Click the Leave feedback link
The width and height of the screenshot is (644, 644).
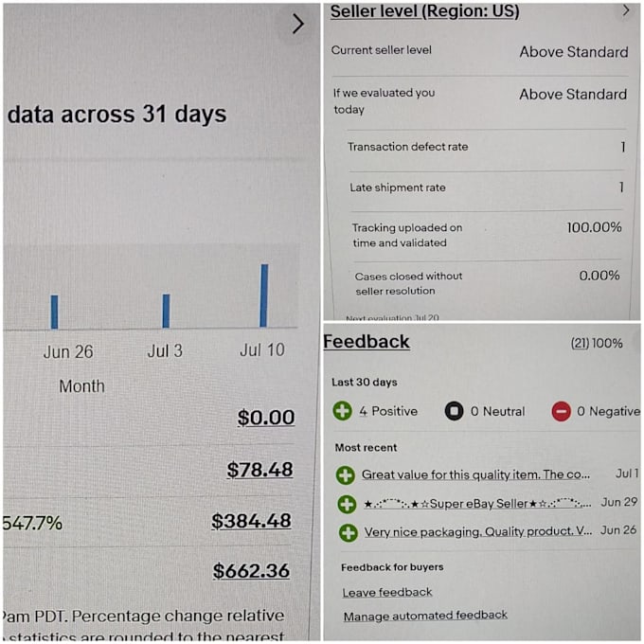pos(387,592)
